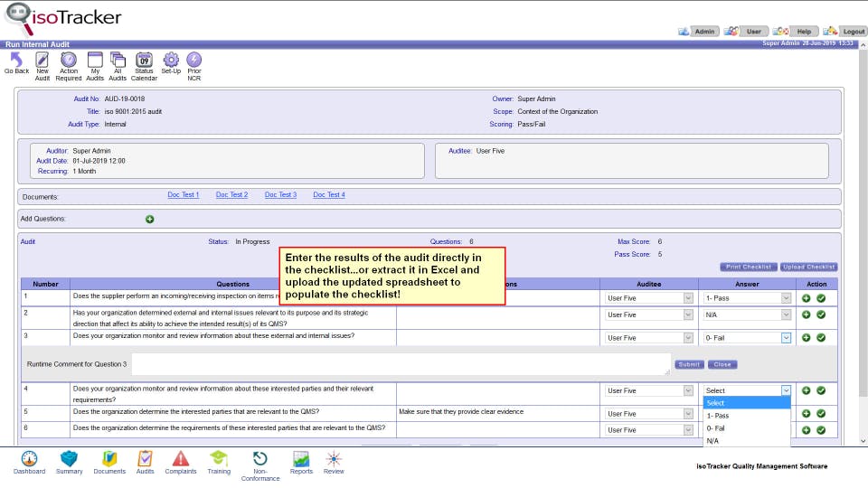Open the Non-Conformance module
The image size is (868, 488).
tap(260, 466)
